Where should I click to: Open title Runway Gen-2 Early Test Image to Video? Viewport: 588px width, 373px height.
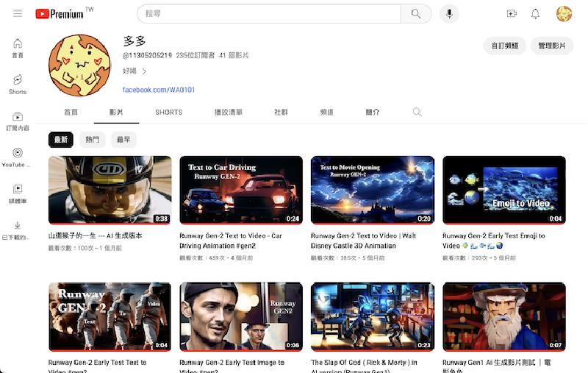pyautogui.click(x=232, y=366)
